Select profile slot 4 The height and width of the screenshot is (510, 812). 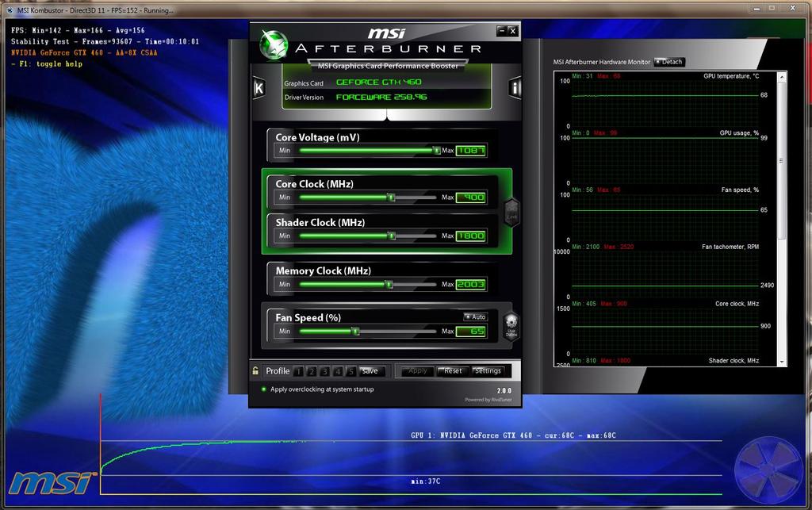(x=338, y=371)
